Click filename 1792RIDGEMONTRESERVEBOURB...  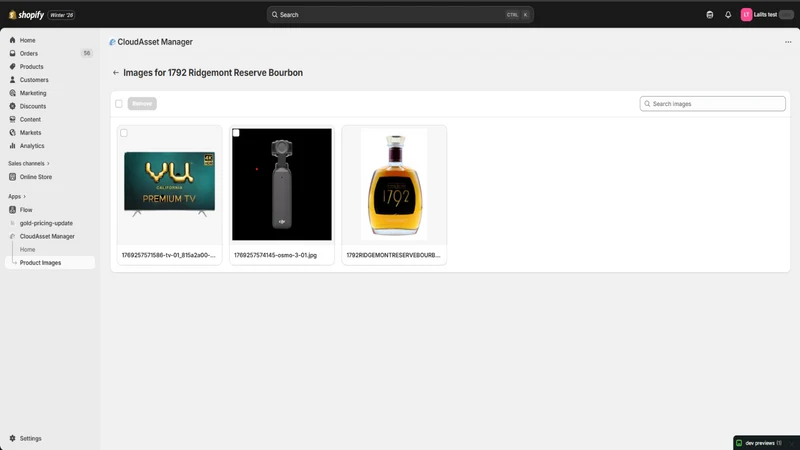393,255
